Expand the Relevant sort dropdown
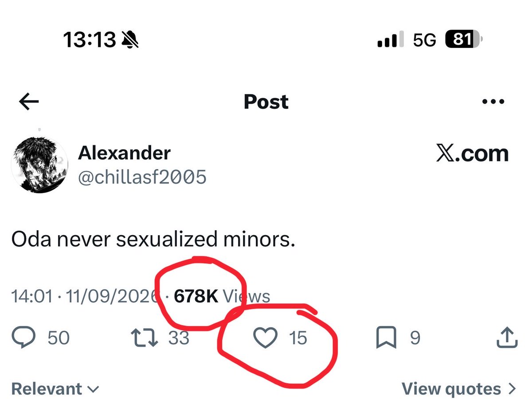532x399 pixels. [55, 389]
